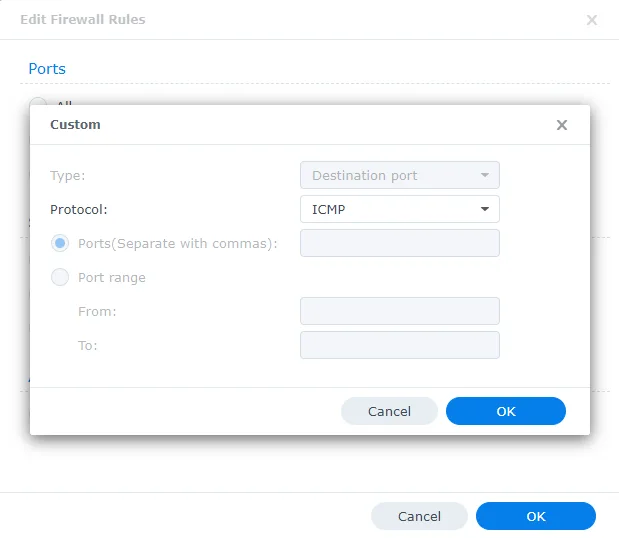This screenshot has height=538, width=619.
Task: Click Cancel in the Custom dialog
Action: (x=389, y=411)
